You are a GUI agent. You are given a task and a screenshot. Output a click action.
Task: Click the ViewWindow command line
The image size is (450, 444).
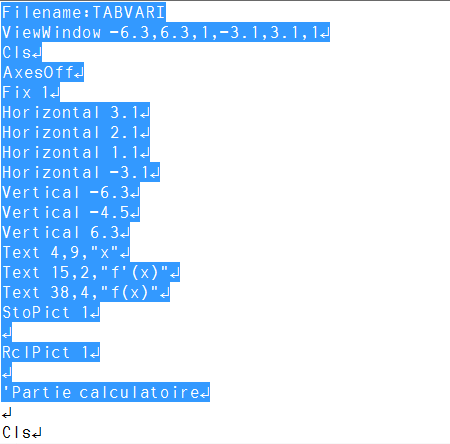point(166,32)
